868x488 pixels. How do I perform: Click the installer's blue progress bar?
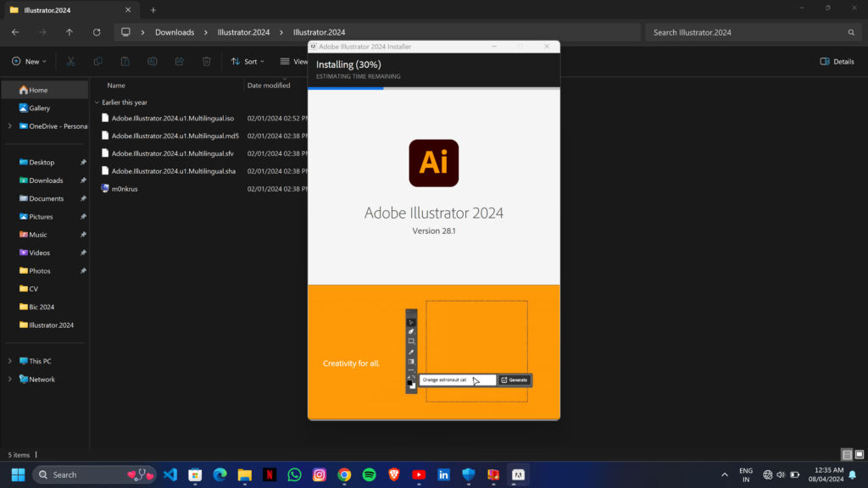pos(346,88)
